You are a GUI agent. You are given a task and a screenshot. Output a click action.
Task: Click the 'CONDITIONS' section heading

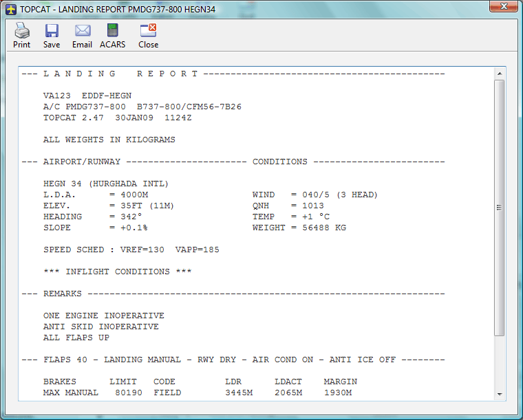click(280, 162)
